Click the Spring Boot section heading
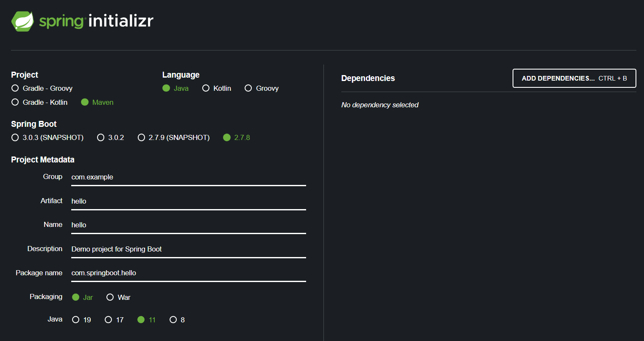The width and height of the screenshot is (644, 341). coord(34,124)
